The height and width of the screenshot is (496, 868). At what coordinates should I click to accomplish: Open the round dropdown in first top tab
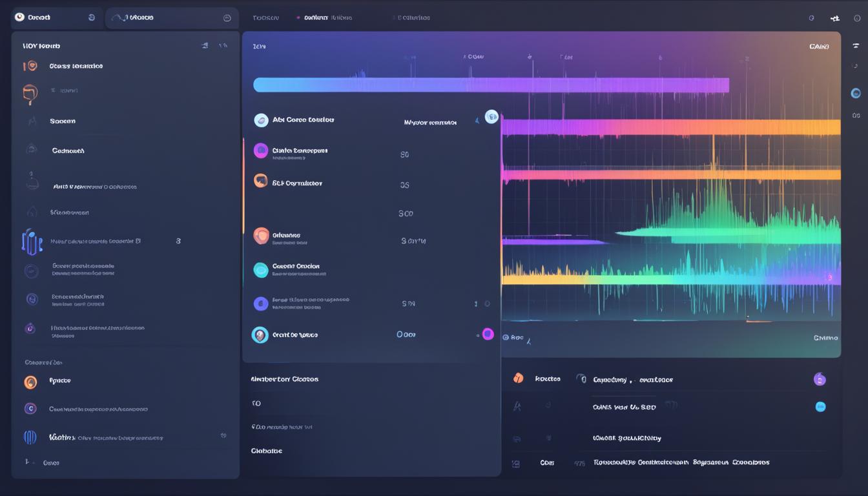point(91,17)
